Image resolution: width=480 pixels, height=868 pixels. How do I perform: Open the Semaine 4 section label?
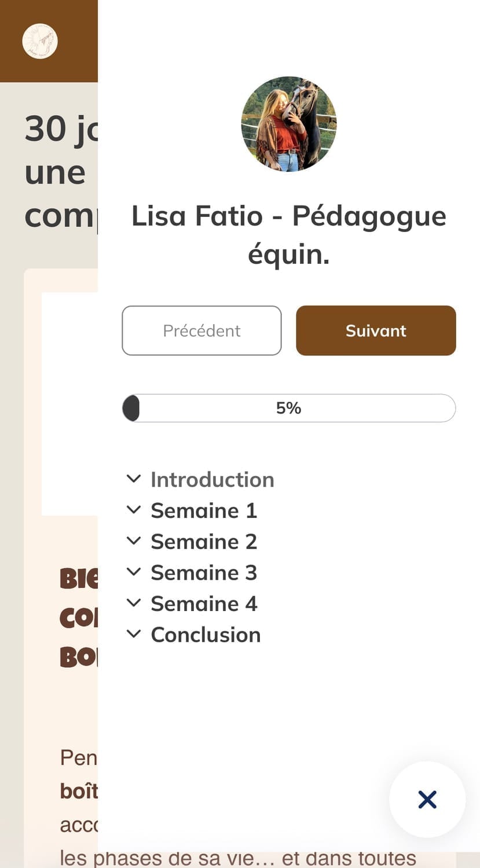click(x=204, y=604)
